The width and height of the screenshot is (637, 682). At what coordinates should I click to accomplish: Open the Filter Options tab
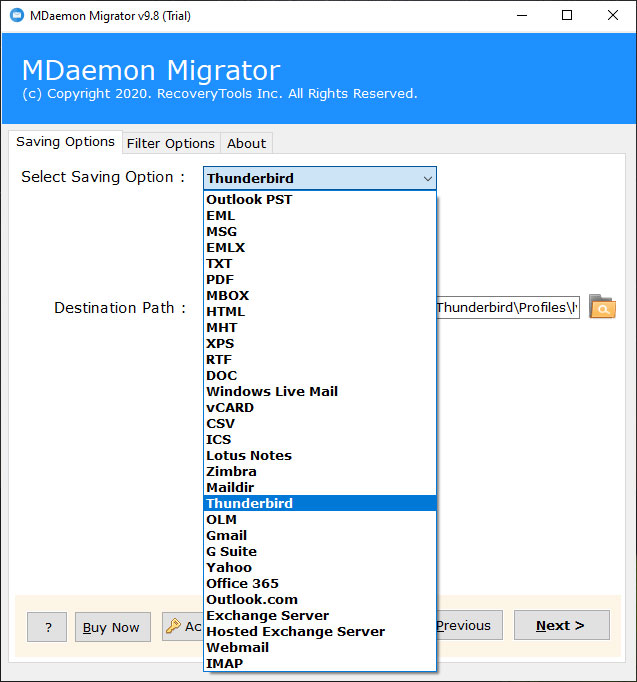click(171, 143)
